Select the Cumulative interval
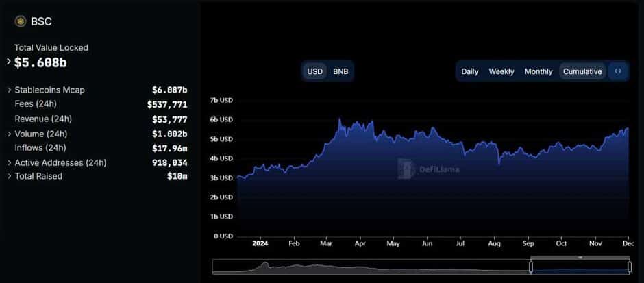Screen dimensions: 644x283 582,71
